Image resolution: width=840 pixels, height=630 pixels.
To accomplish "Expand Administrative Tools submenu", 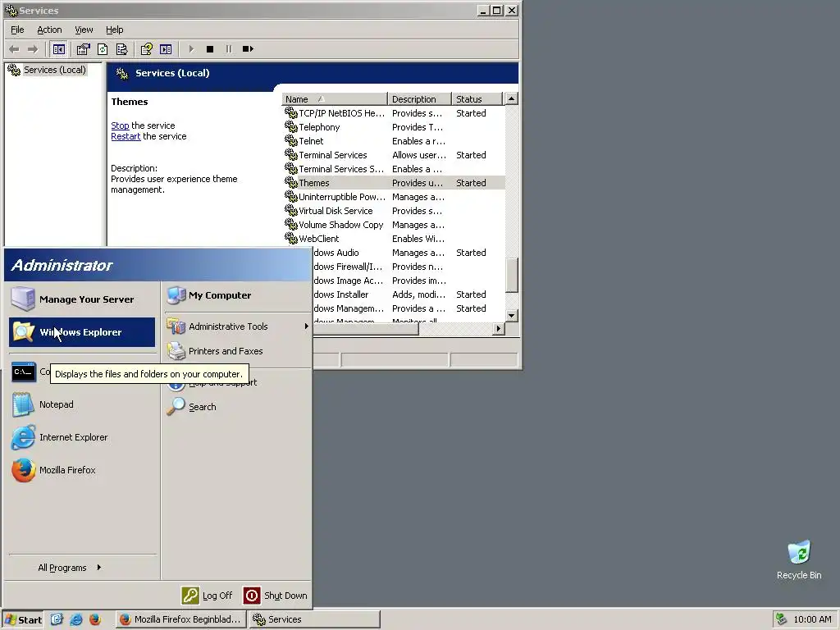I will click(237, 326).
